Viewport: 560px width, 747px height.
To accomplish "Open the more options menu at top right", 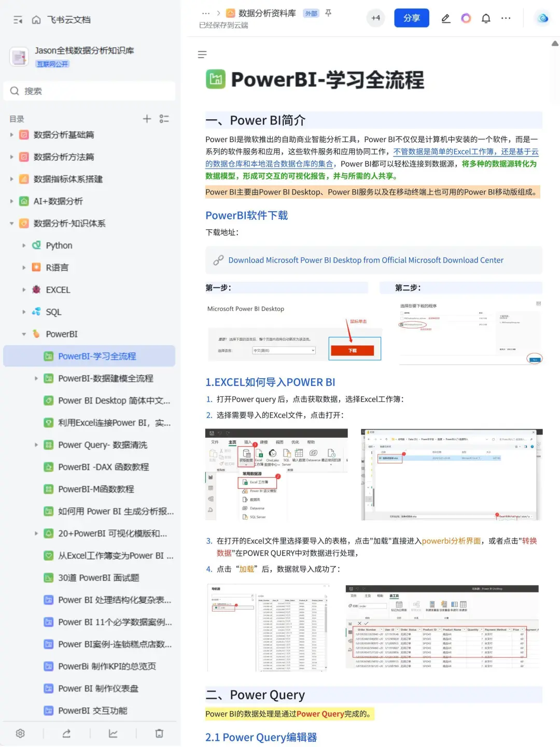I will coord(506,18).
